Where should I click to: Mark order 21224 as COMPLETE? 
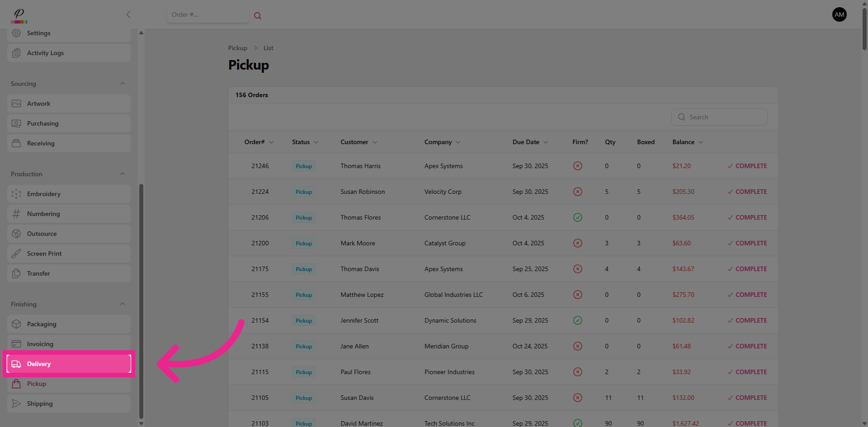tap(747, 192)
